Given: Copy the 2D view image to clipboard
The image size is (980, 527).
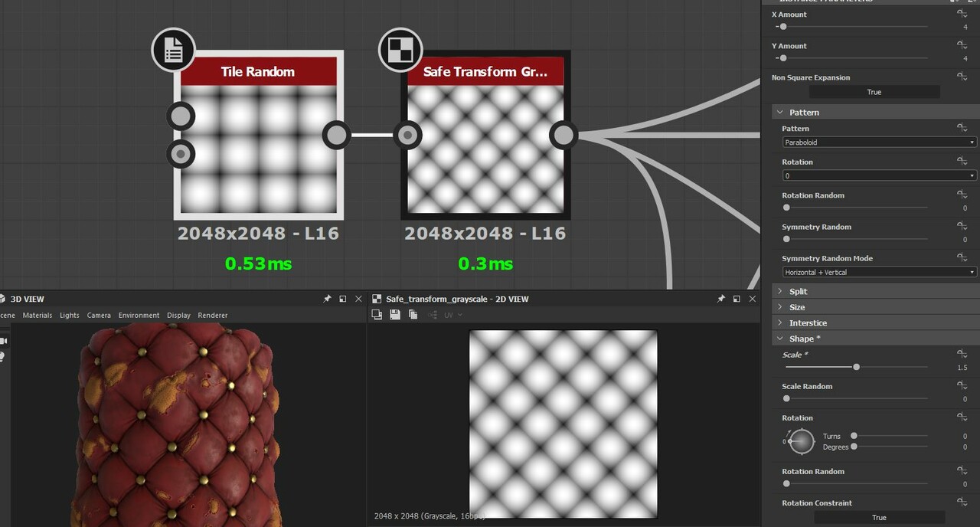Looking at the screenshot, I should pyautogui.click(x=413, y=315).
